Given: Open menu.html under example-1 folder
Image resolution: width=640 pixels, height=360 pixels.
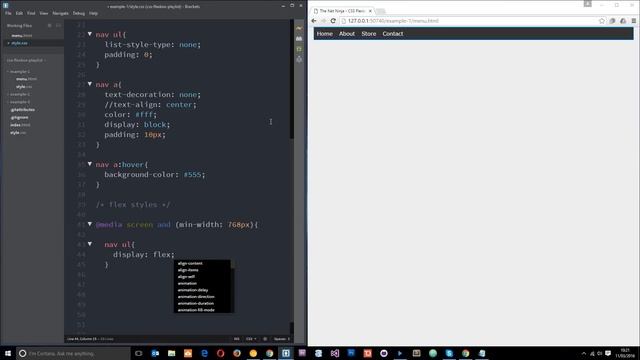Looking at the screenshot, I should [x=27, y=79].
